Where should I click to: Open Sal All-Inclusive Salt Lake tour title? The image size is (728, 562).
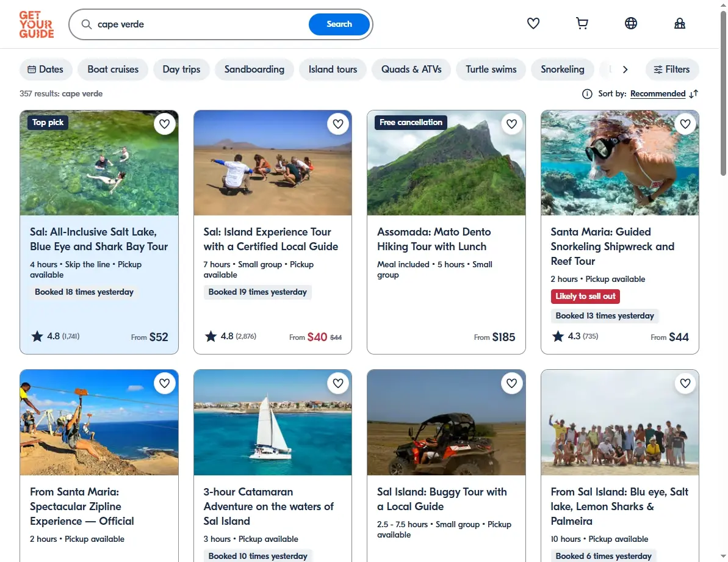[99, 239]
